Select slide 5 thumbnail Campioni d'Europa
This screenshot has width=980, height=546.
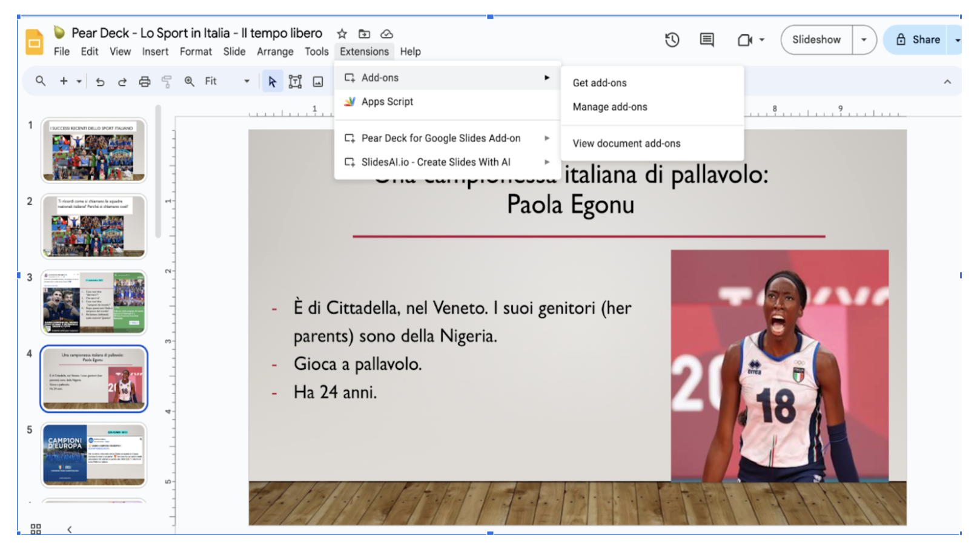pyautogui.click(x=94, y=455)
